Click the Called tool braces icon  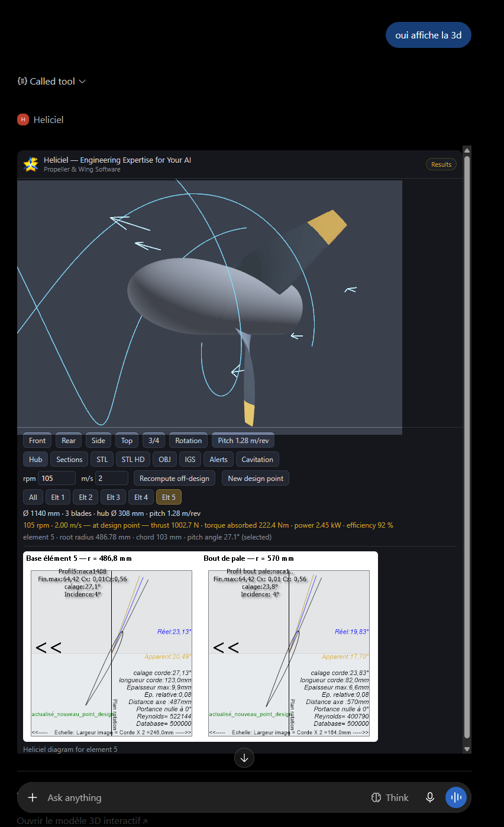pyautogui.click(x=22, y=81)
